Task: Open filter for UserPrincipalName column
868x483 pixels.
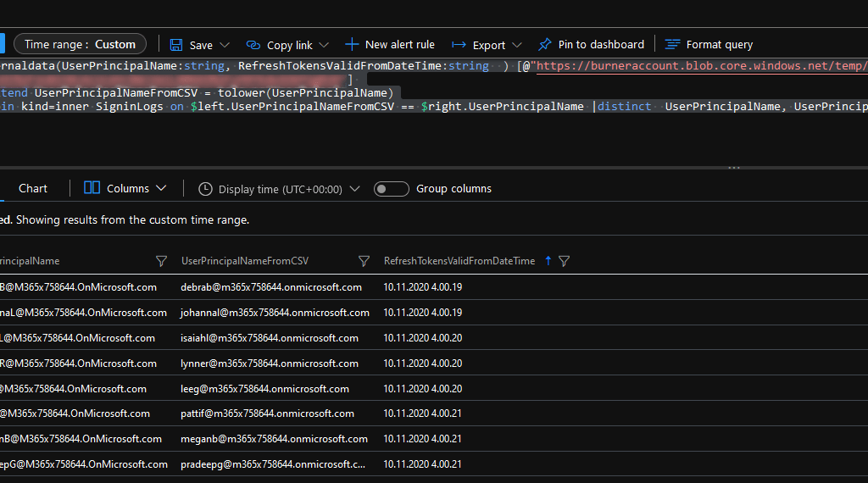Action: pyautogui.click(x=162, y=261)
